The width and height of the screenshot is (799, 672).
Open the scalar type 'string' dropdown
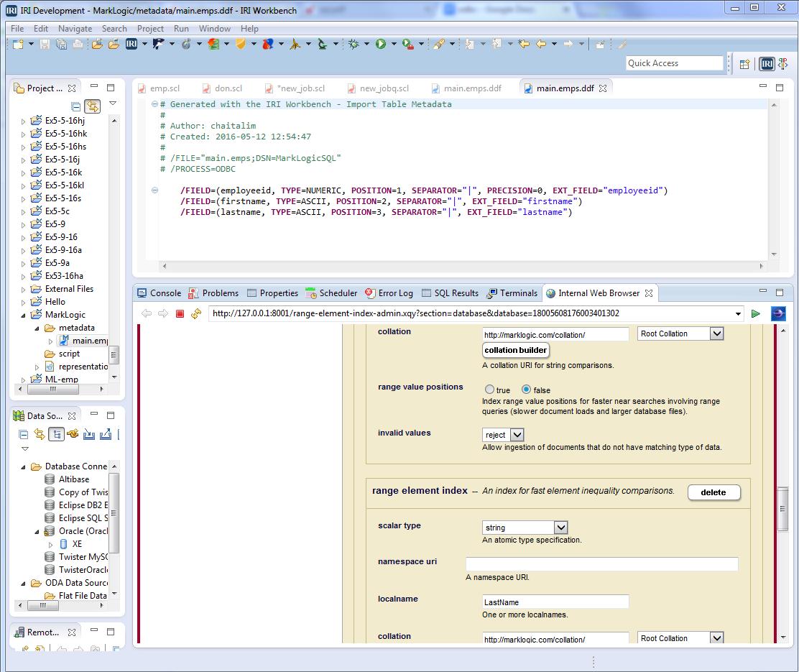click(560, 528)
